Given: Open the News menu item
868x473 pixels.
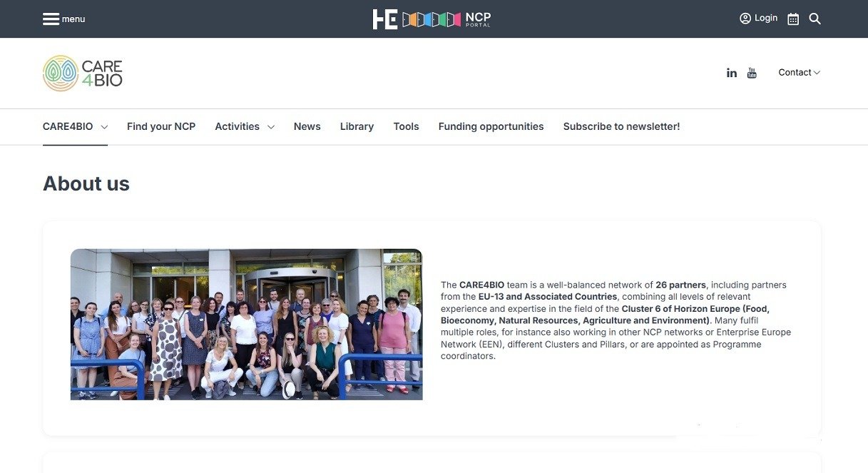Looking at the screenshot, I should (307, 127).
